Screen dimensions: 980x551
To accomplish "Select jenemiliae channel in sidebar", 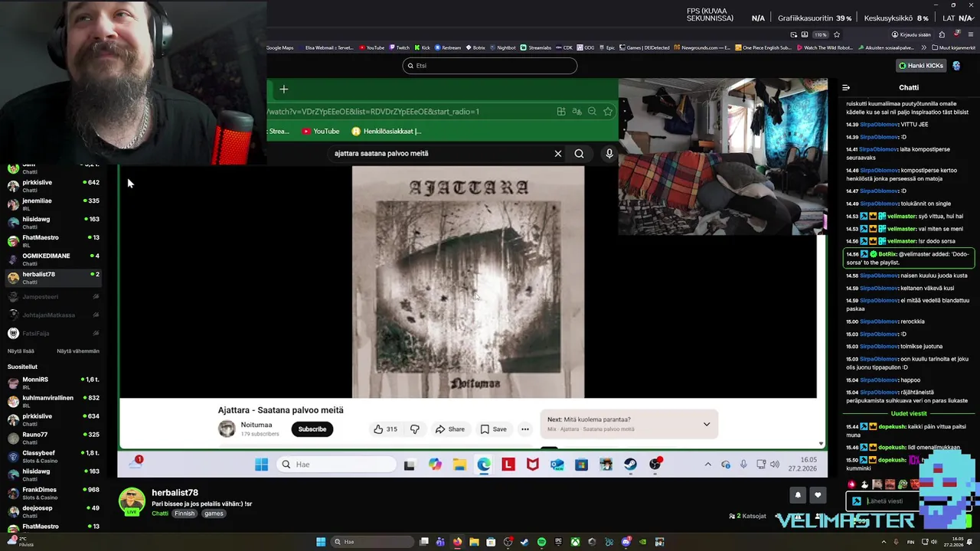I will click(x=52, y=204).
